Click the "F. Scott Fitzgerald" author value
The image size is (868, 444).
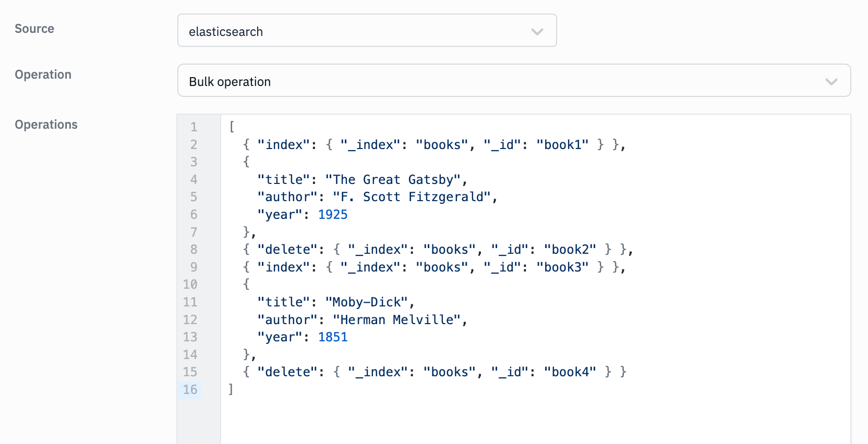[x=412, y=197]
